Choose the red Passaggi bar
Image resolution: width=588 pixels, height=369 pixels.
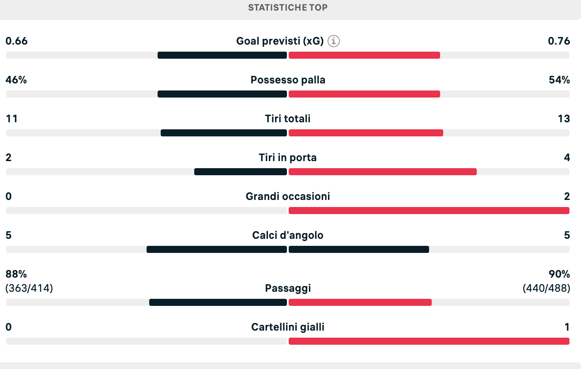click(360, 302)
